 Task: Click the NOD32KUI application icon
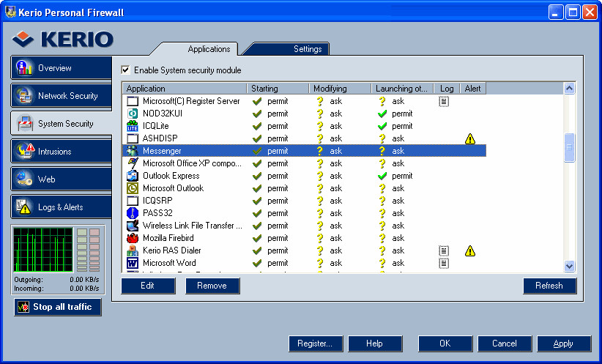(x=133, y=114)
